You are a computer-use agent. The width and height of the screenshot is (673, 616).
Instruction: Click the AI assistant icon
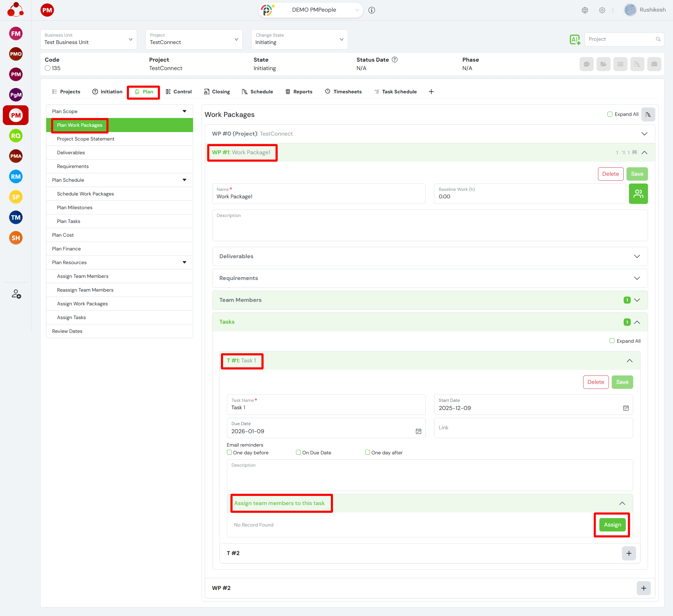(x=575, y=39)
